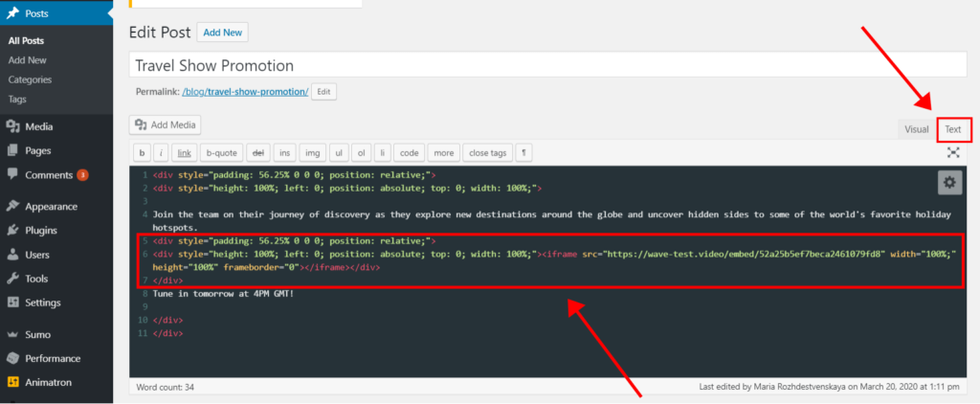Click the paragraph pilcrow toolbar button
The image size is (980, 404).
tap(523, 152)
